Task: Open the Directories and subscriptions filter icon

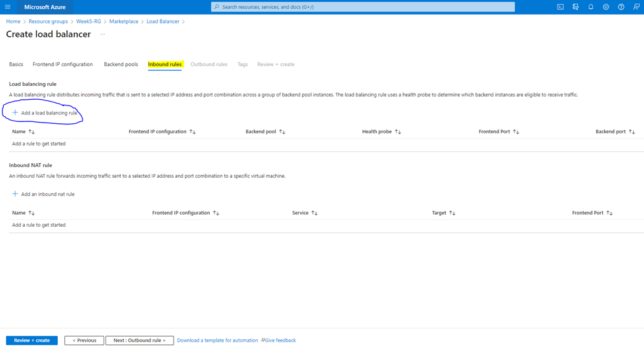Action: click(x=575, y=7)
